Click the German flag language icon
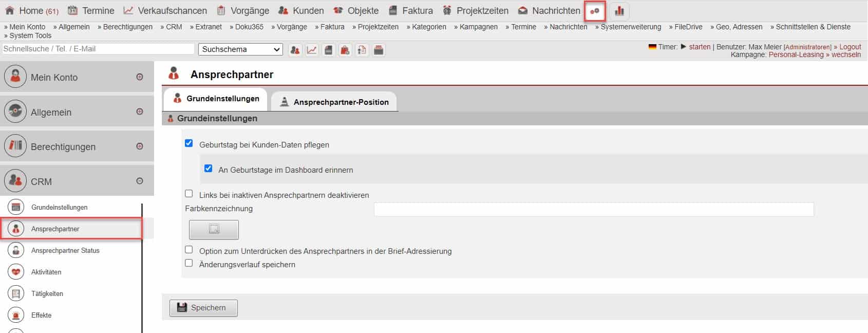 point(652,47)
